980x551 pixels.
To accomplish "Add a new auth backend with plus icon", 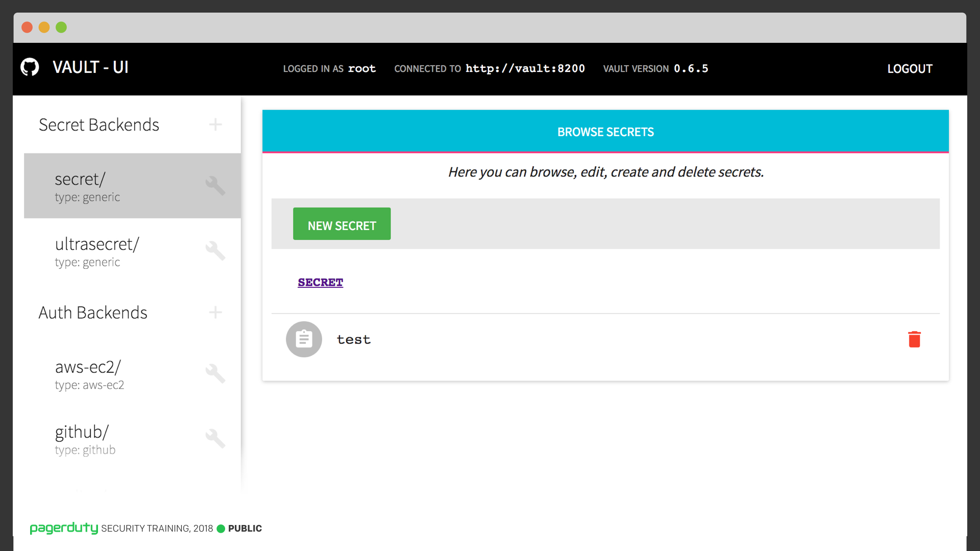I will coord(215,312).
